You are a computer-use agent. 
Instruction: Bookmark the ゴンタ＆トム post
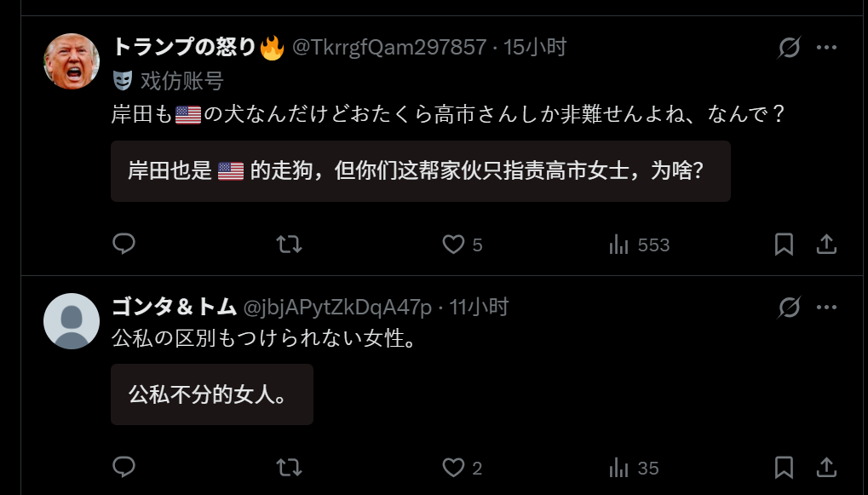tap(784, 468)
